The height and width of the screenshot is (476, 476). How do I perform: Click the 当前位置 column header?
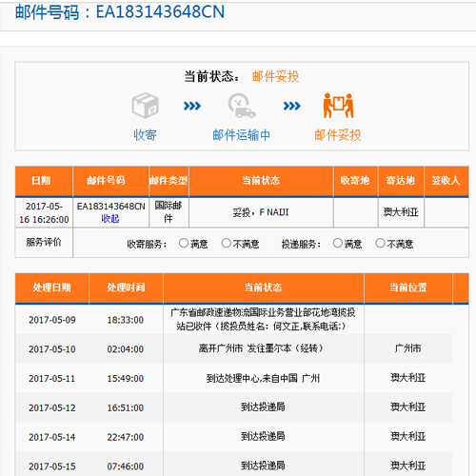[x=408, y=288]
